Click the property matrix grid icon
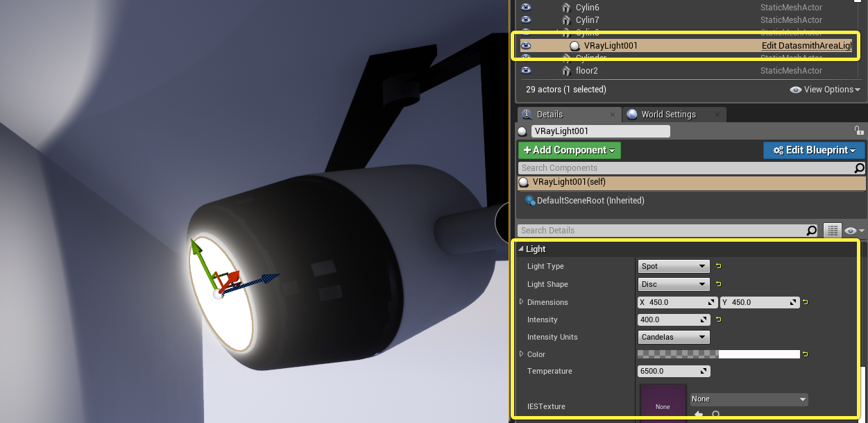 pos(832,231)
